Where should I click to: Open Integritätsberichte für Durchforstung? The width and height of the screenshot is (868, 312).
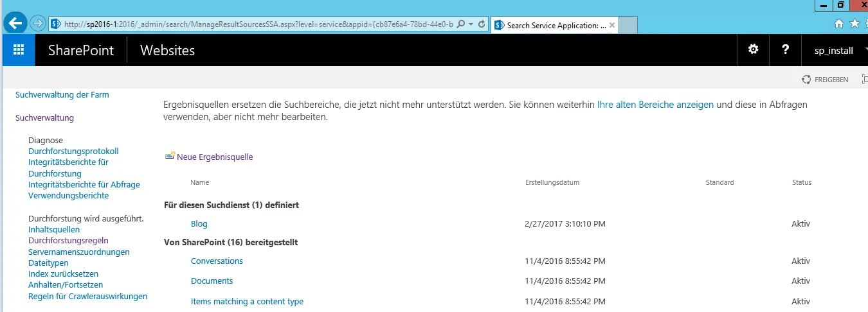click(68, 168)
